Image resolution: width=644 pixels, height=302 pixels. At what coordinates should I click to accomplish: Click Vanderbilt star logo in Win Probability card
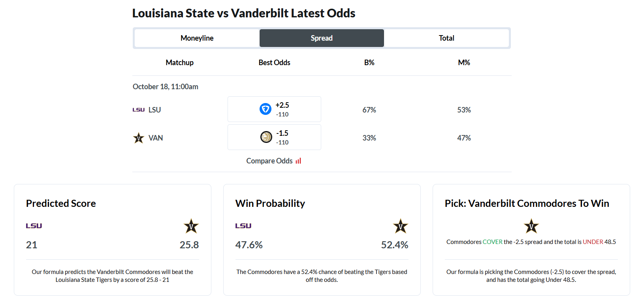(x=401, y=226)
